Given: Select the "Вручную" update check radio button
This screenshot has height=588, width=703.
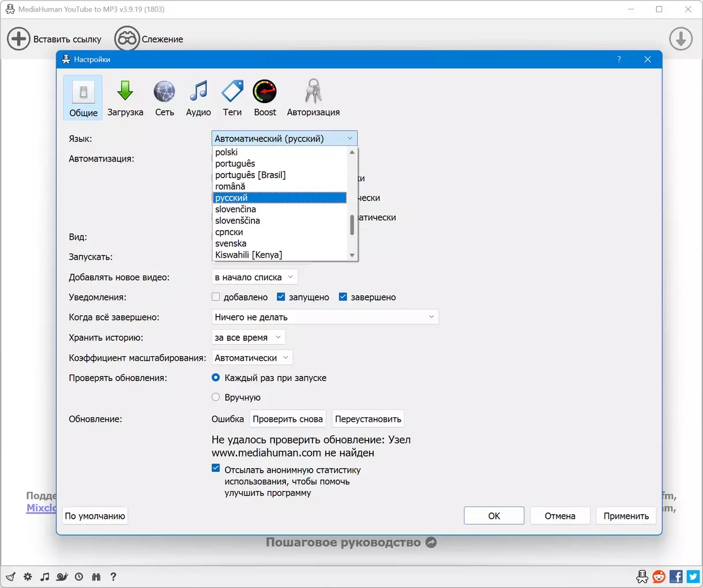Looking at the screenshot, I should [216, 397].
